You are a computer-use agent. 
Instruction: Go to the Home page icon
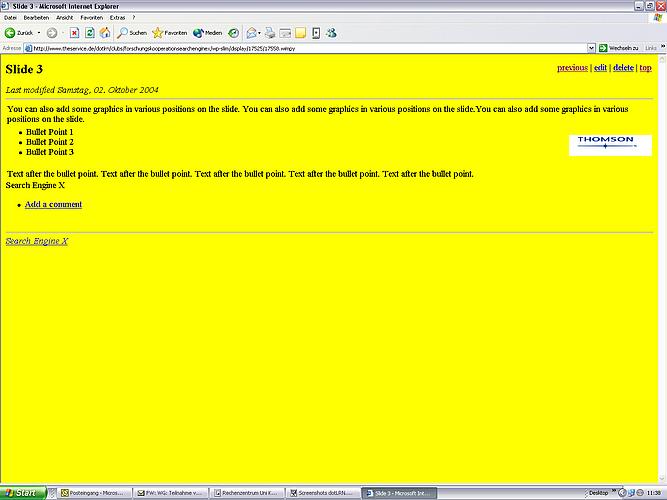[x=105, y=33]
